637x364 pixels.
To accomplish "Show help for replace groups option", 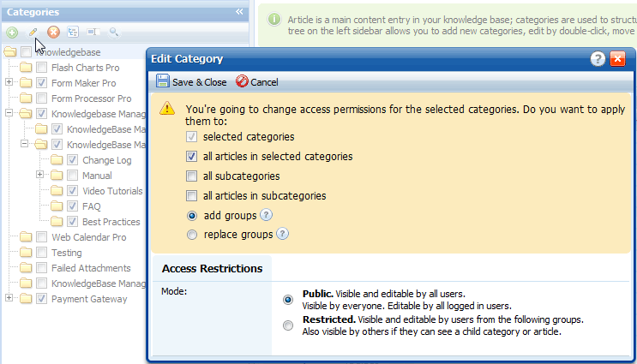I will [282, 234].
